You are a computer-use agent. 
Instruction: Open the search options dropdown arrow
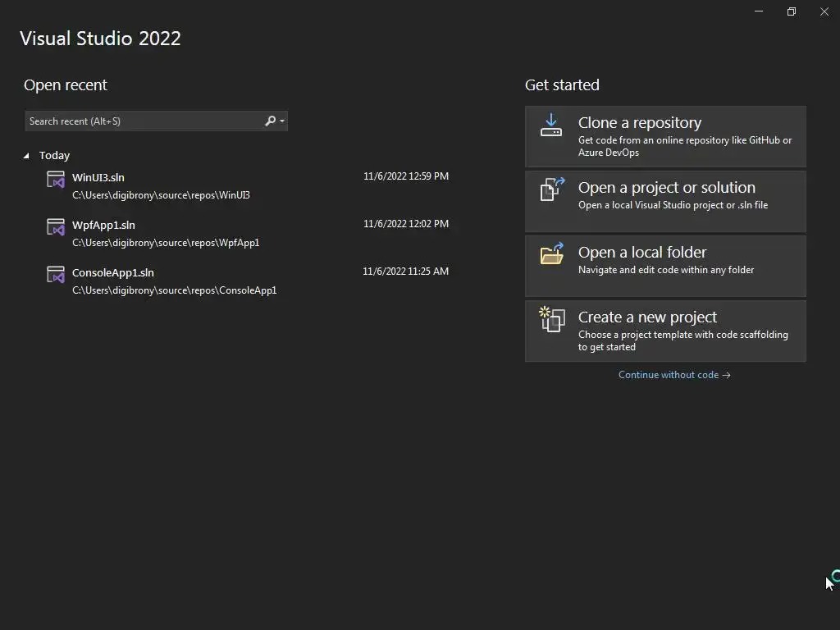click(x=282, y=121)
